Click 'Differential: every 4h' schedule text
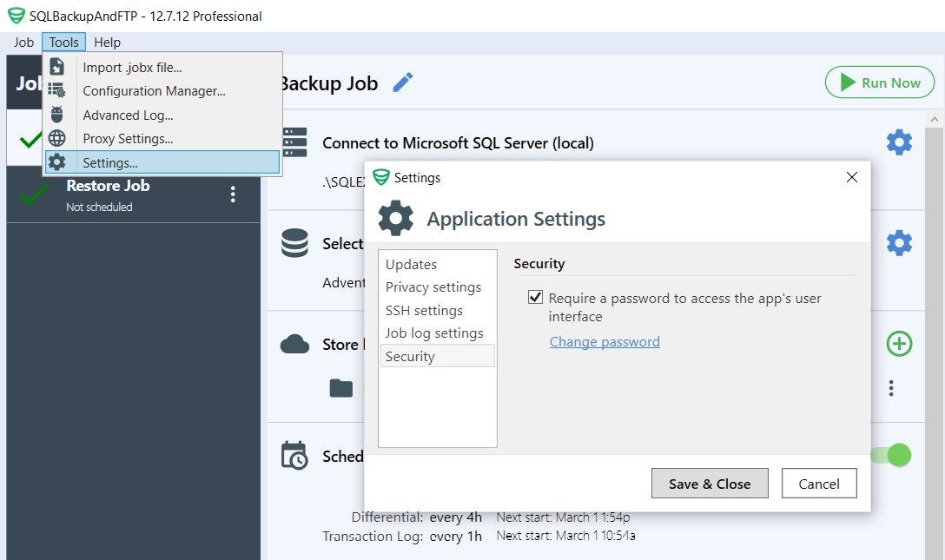The height and width of the screenshot is (560, 945). tap(417, 517)
